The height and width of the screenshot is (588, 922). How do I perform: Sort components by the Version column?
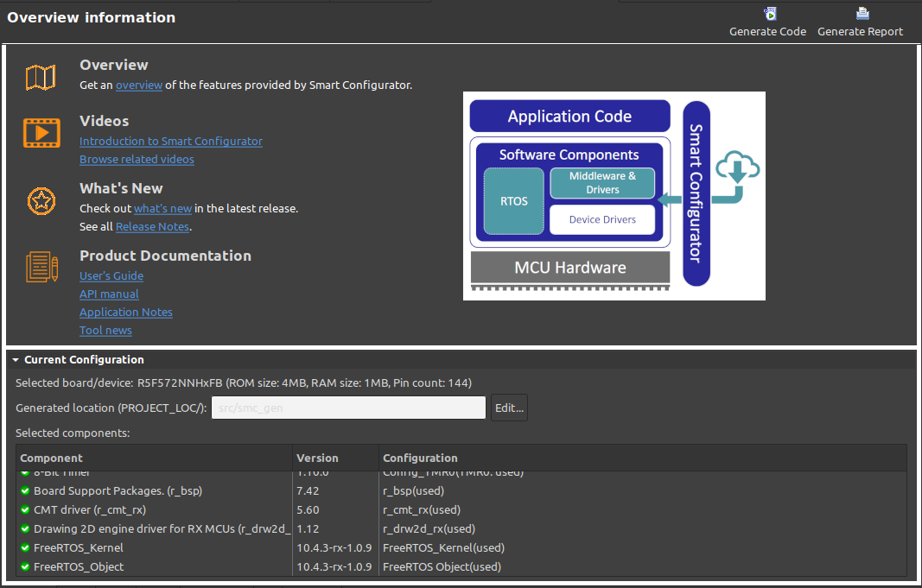(x=317, y=458)
